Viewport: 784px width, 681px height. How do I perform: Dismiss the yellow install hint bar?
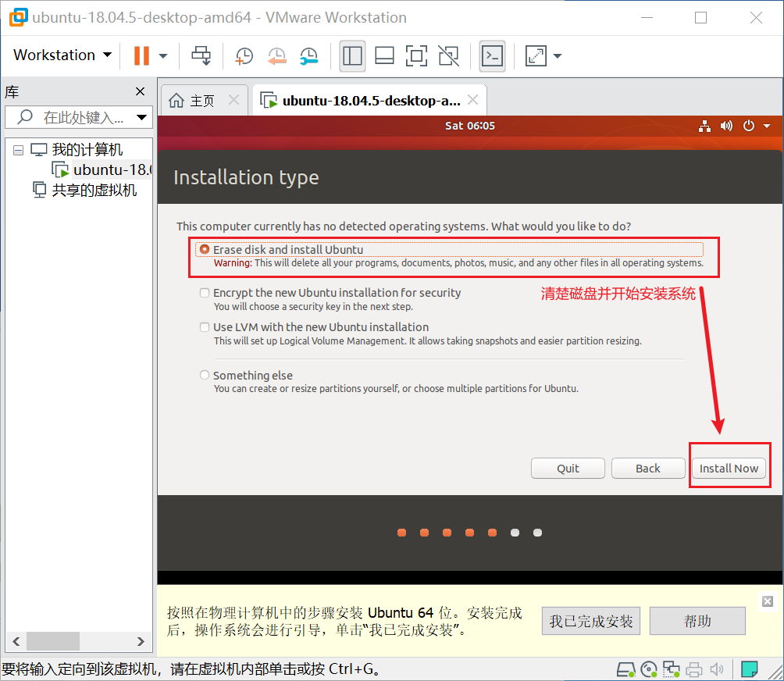coord(768,601)
